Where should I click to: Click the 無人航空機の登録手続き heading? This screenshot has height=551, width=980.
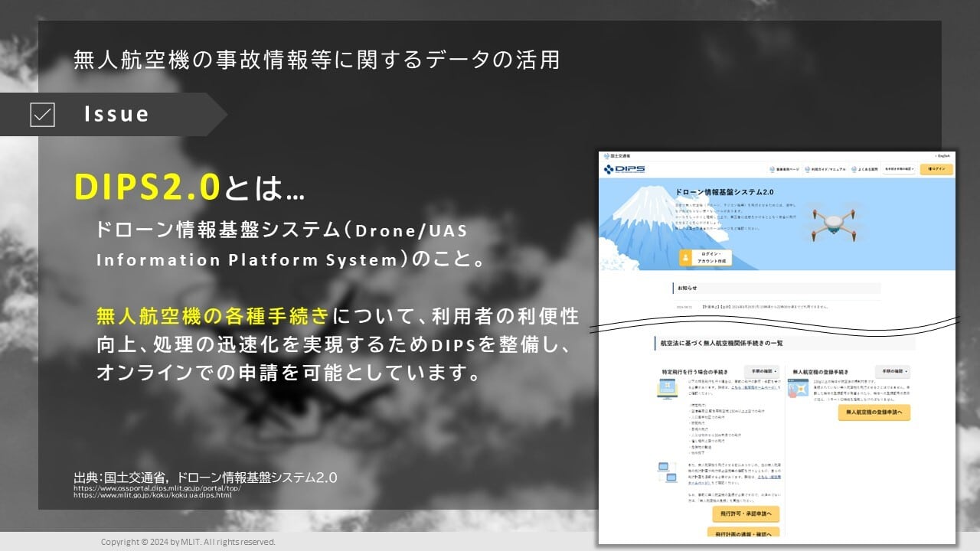pos(822,372)
